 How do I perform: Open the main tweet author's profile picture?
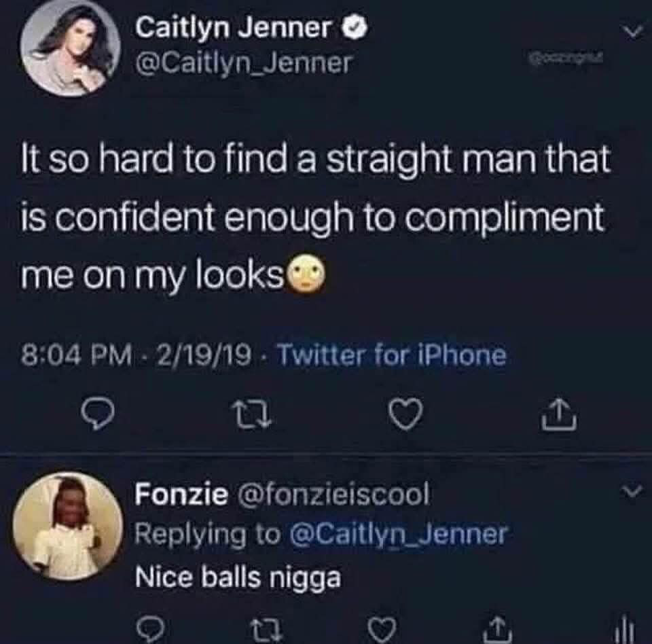pos(70,50)
